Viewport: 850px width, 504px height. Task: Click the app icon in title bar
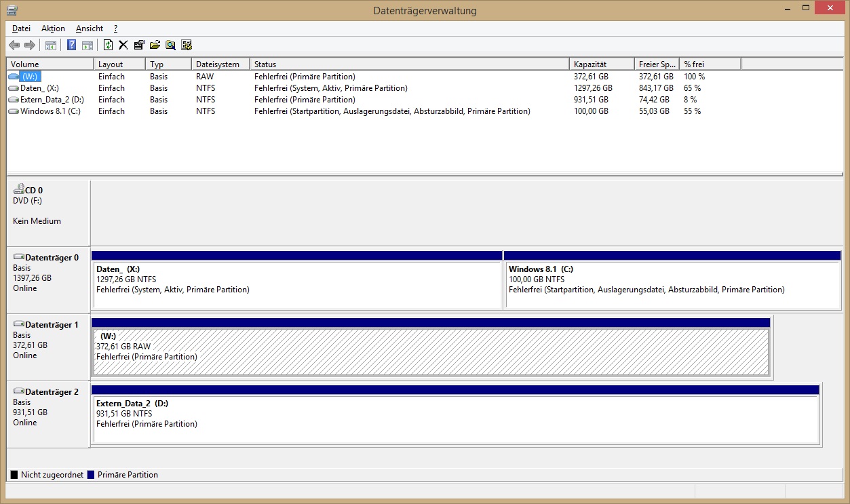[x=12, y=10]
